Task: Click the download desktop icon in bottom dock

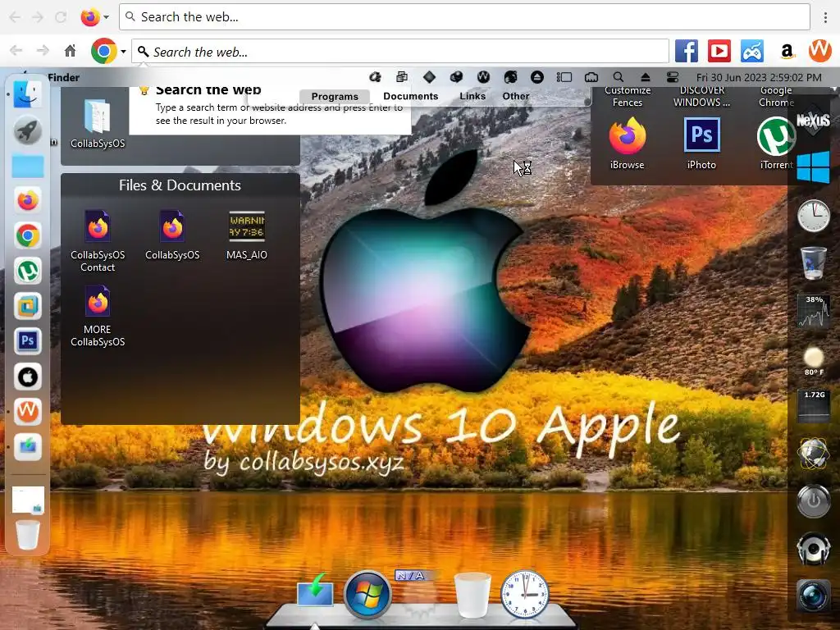Action: 315,589
